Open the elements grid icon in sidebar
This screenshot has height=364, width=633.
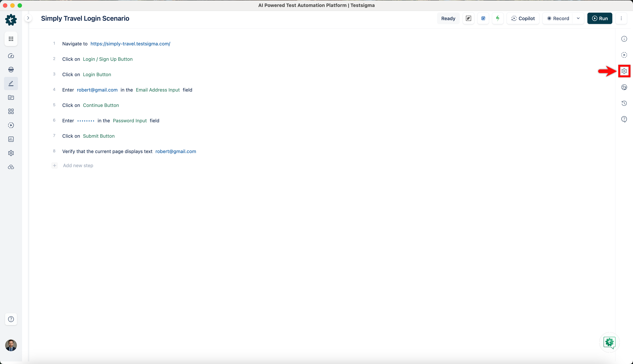(11, 111)
